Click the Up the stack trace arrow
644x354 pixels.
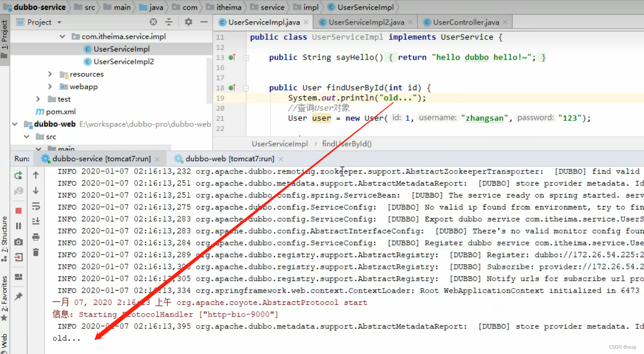click(x=35, y=175)
